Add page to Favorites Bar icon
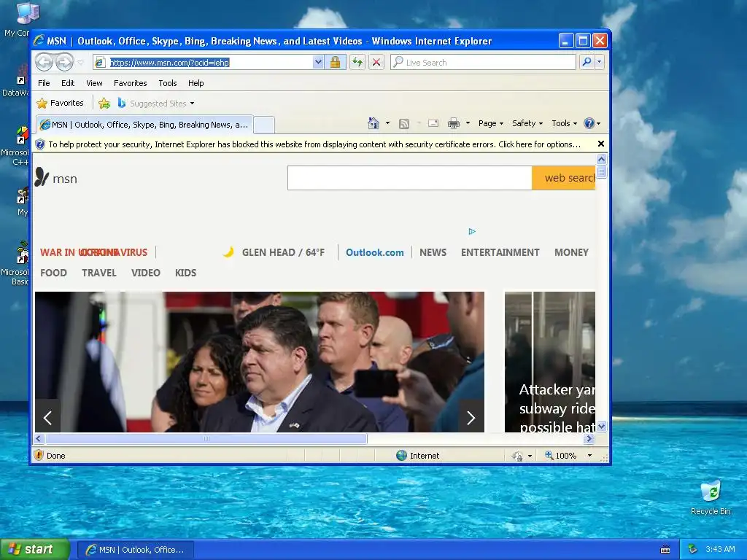 104,103
